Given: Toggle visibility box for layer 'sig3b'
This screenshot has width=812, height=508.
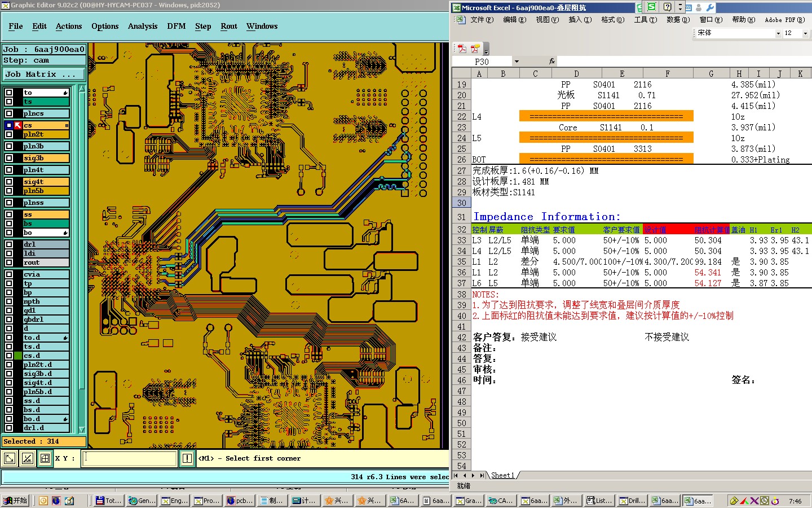Looking at the screenshot, I should [x=9, y=158].
